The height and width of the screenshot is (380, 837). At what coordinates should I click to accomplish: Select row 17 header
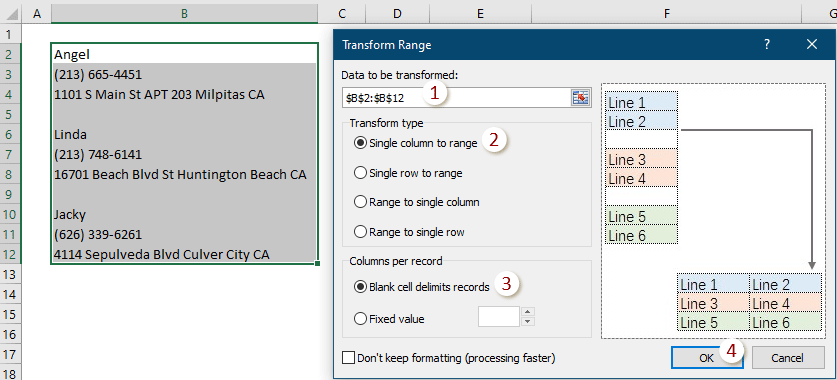tap(11, 354)
